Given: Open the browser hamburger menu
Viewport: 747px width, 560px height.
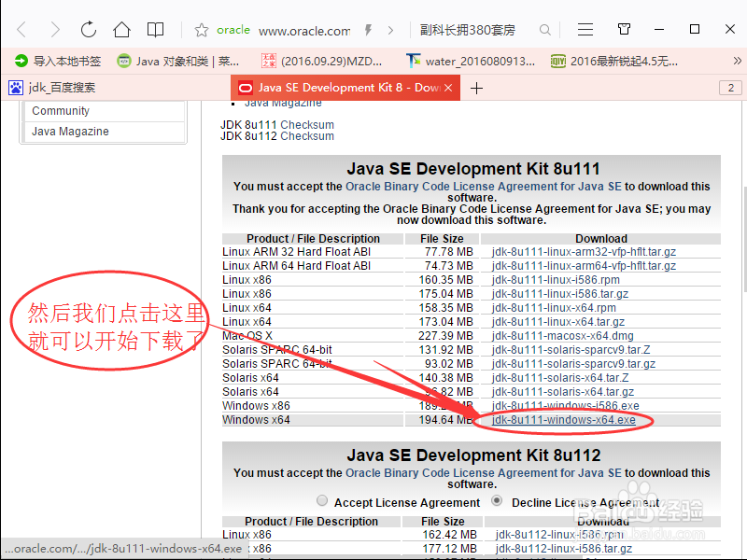Looking at the screenshot, I should click(x=585, y=30).
